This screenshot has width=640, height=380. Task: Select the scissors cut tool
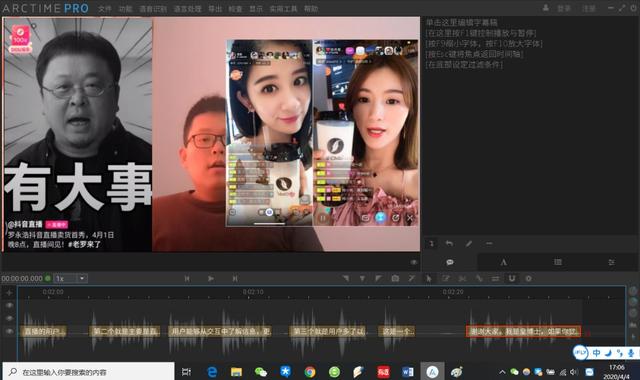pos(462,278)
